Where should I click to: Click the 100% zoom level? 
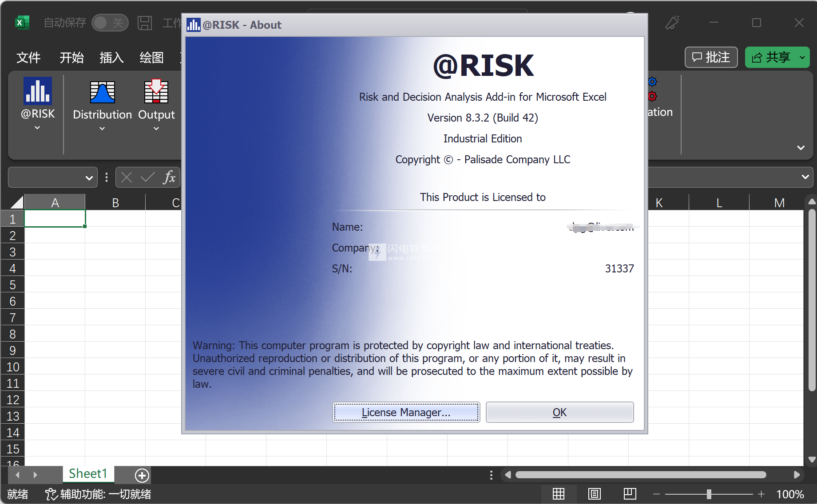[x=790, y=494]
